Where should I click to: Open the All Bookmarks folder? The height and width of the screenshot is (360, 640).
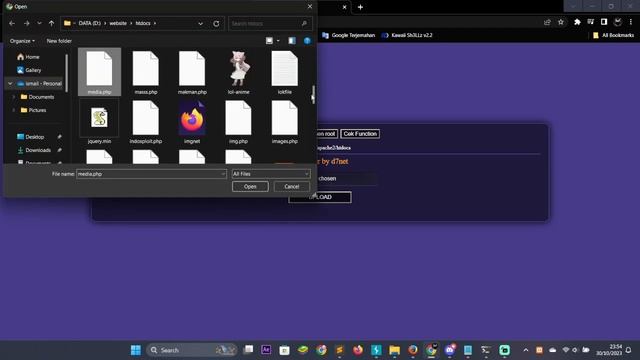(x=613, y=35)
